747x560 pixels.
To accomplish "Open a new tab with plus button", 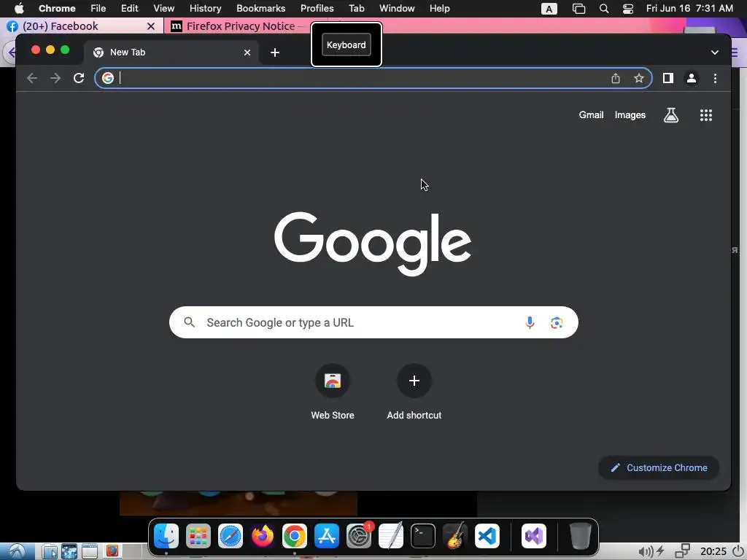I will [275, 52].
